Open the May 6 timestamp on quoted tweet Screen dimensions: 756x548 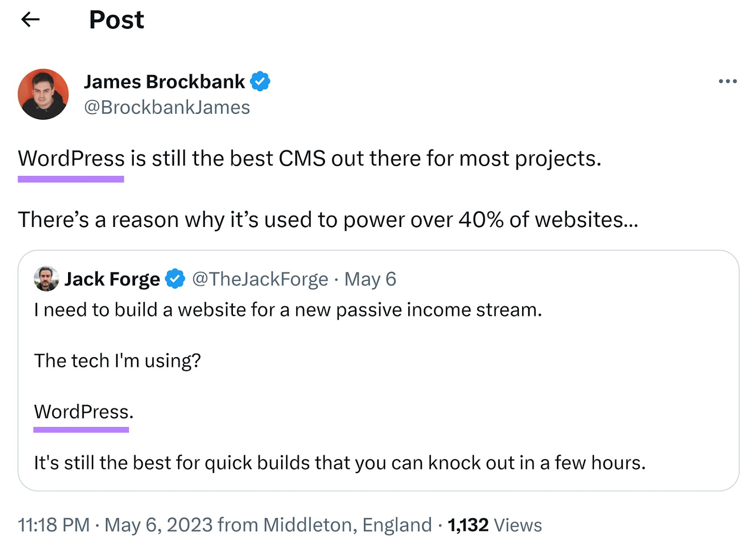[x=371, y=279]
